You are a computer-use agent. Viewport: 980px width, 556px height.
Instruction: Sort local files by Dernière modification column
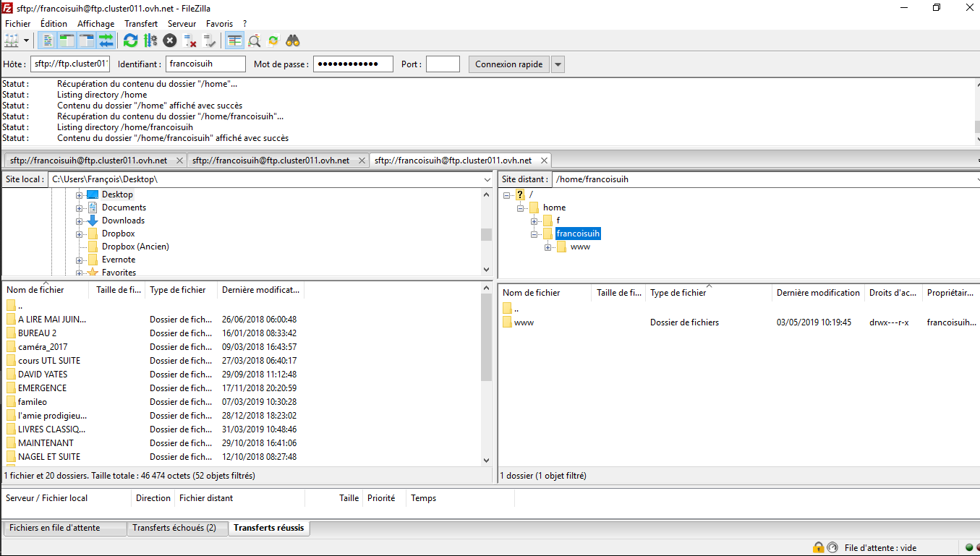tap(260, 290)
